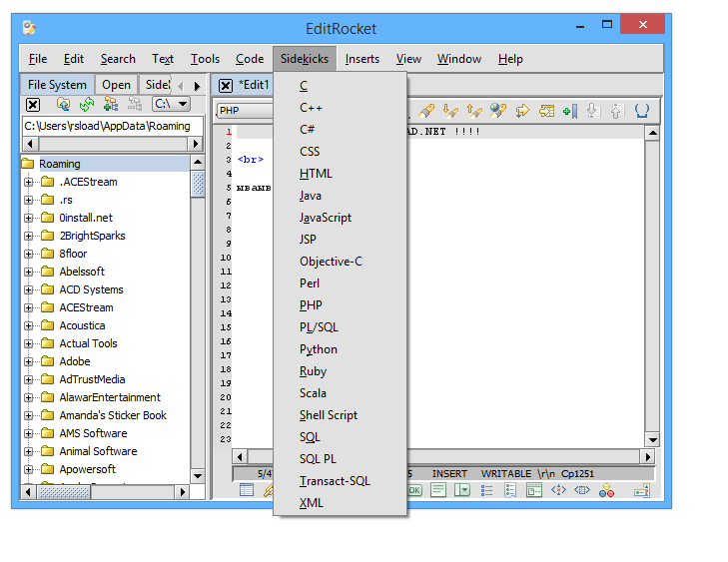This screenshot has width=728, height=562.
Task: Choose HTML from the Sidekicks menu
Action: pyautogui.click(x=340, y=174)
